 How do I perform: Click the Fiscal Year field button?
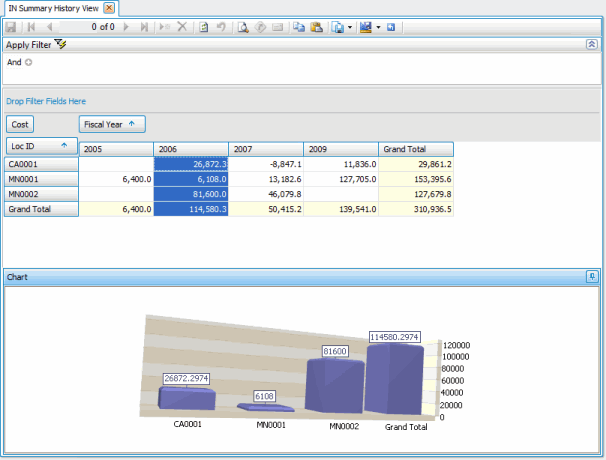[x=112, y=124]
